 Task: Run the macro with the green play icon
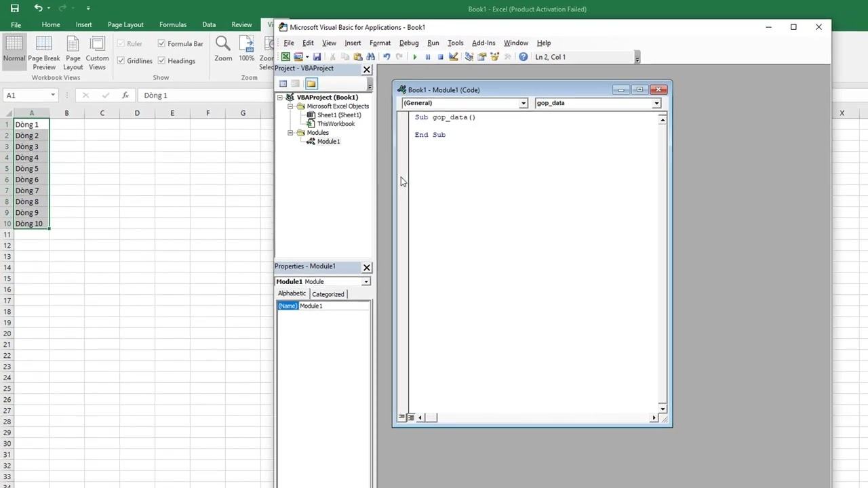[x=415, y=57]
